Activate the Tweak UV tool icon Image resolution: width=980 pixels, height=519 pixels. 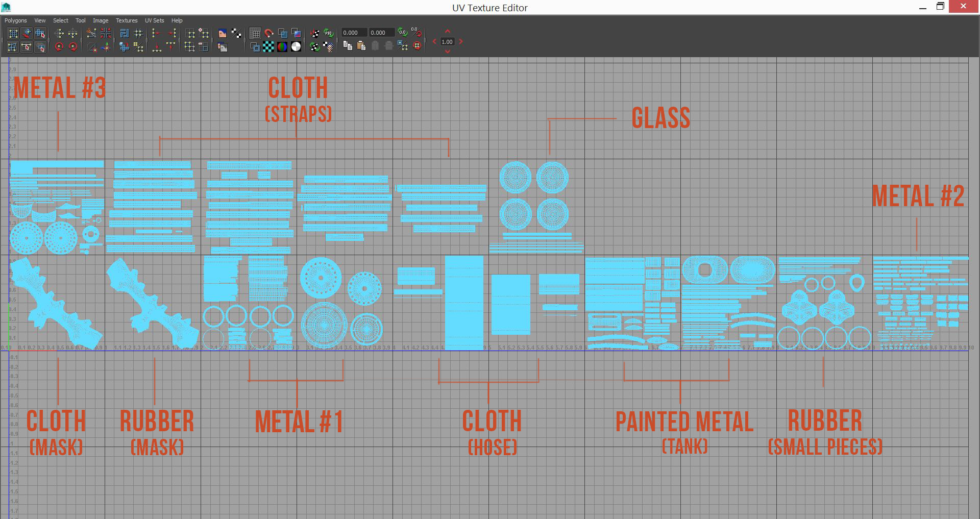tap(26, 47)
